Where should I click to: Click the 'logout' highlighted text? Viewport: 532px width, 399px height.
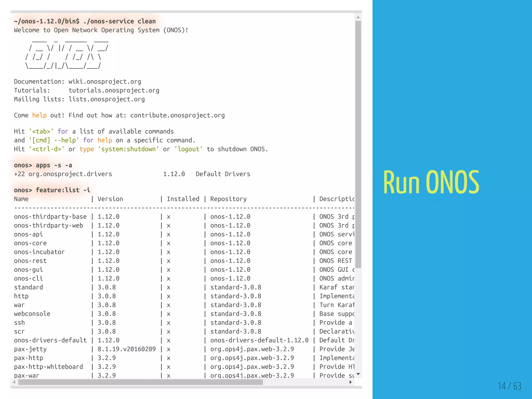tap(189, 149)
